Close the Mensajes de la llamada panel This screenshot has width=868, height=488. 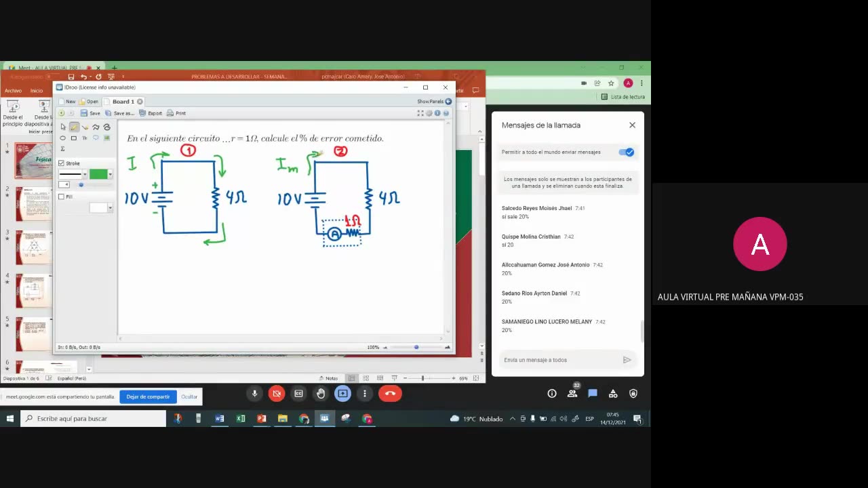coord(632,125)
